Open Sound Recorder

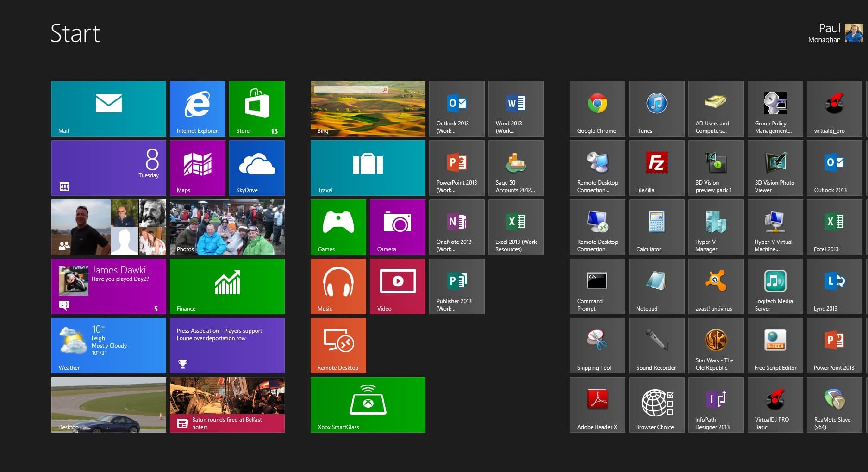(657, 346)
